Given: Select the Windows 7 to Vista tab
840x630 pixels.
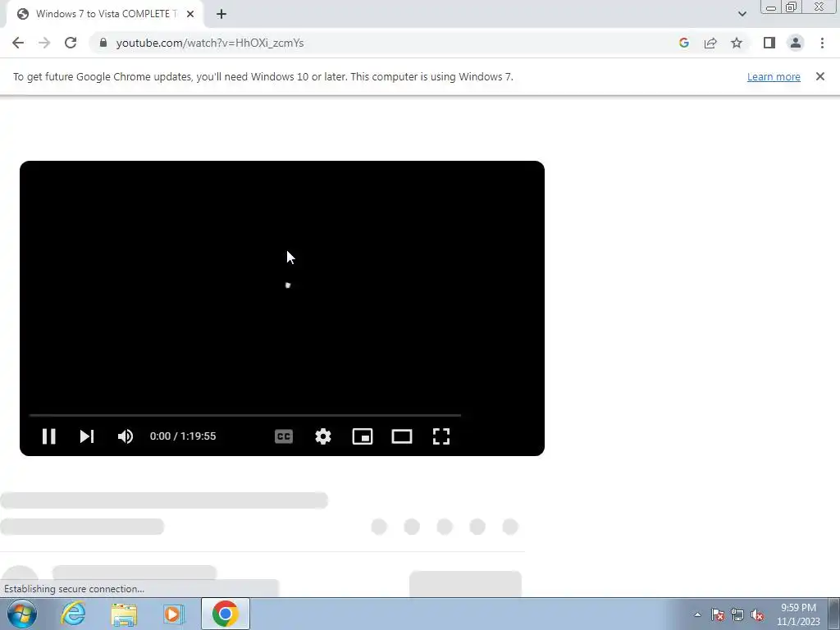Looking at the screenshot, I should pos(105,14).
